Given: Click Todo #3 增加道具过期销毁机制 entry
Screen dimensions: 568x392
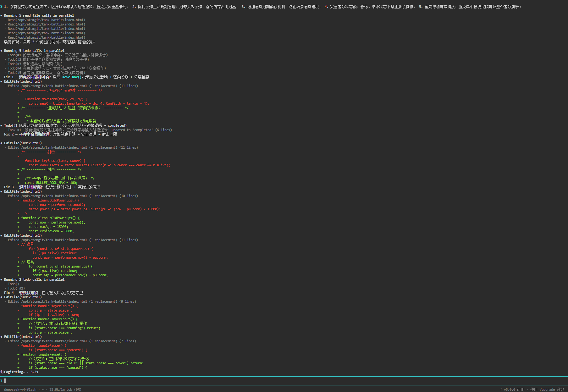Looking at the screenshot, I should tap(35, 64).
